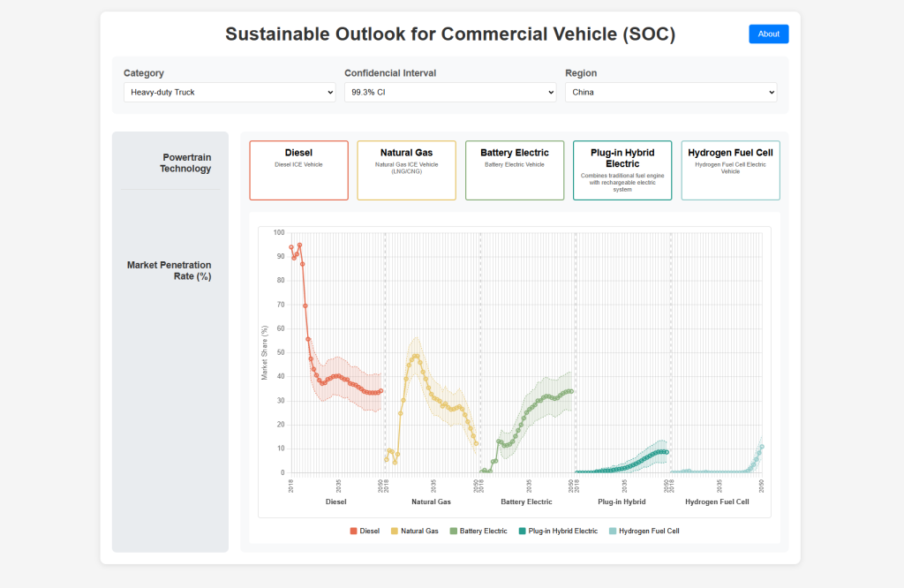Viewport: 904px width, 588px height.
Task: Select the Hydrogen Fuel Cell card
Action: coord(730,170)
